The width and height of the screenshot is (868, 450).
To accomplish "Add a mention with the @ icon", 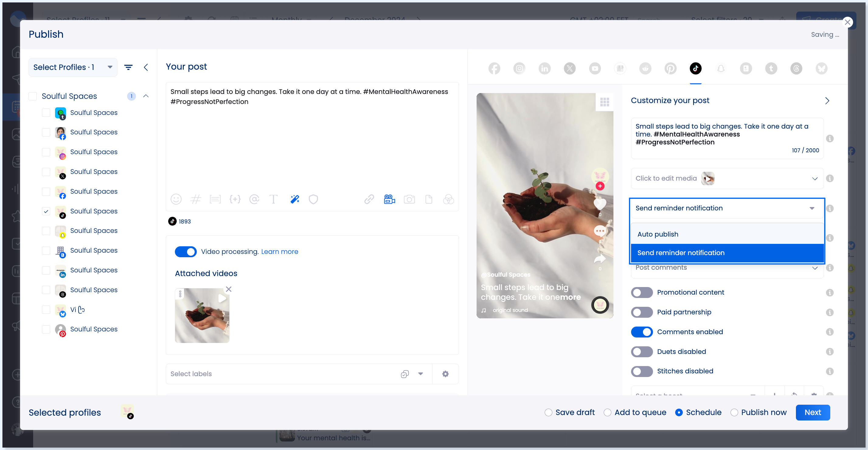I will coord(254,199).
